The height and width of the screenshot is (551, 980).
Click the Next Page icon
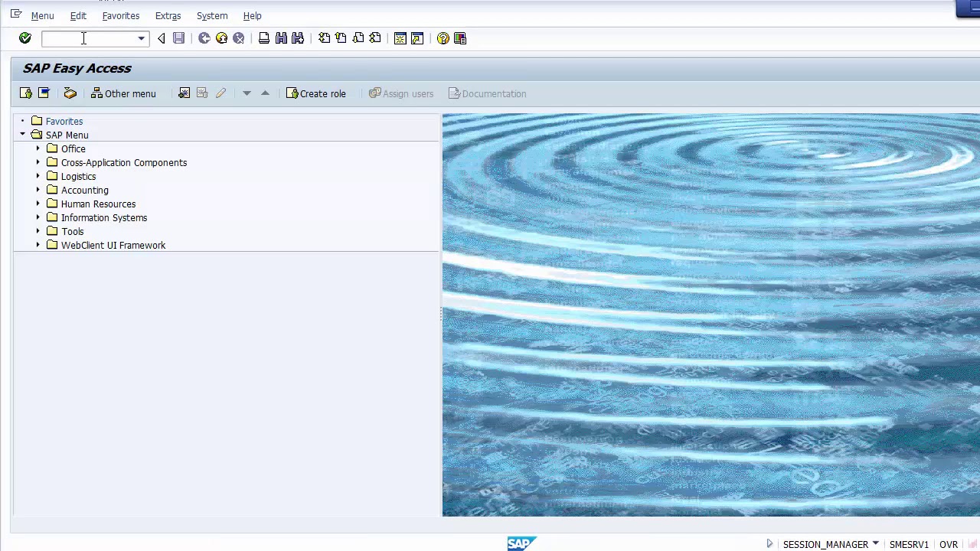pos(358,38)
